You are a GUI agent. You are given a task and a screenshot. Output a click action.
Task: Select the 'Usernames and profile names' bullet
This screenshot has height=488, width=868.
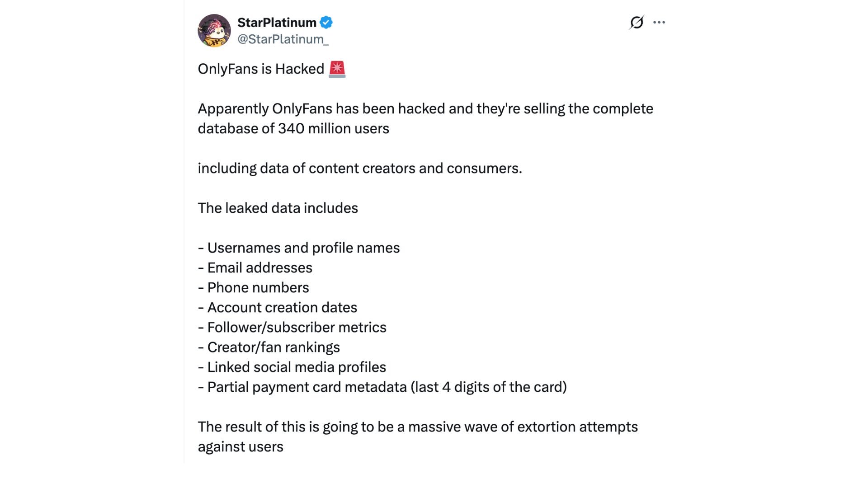click(x=299, y=248)
